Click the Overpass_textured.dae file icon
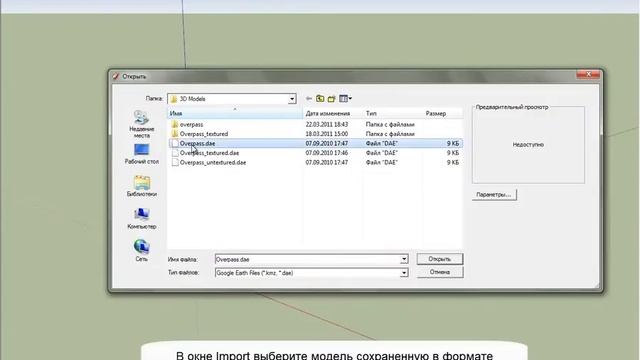Screen dimensions: 640x360 175,153
